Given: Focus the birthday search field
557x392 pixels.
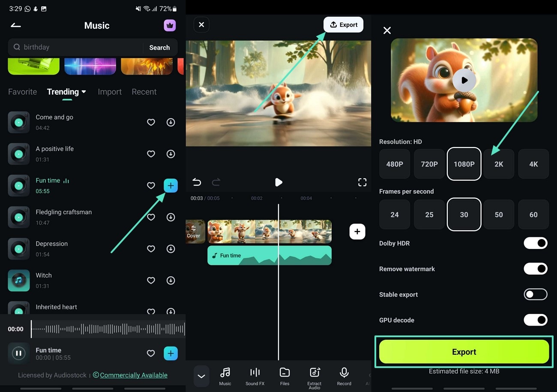Looking at the screenshot, I should pos(75,47).
